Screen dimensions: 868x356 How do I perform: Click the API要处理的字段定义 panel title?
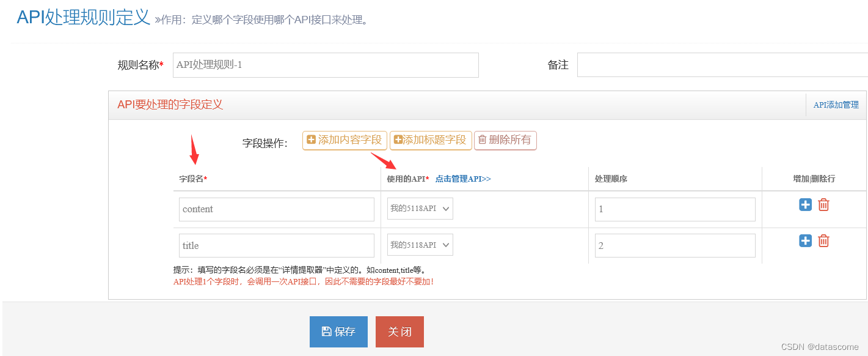coord(170,105)
